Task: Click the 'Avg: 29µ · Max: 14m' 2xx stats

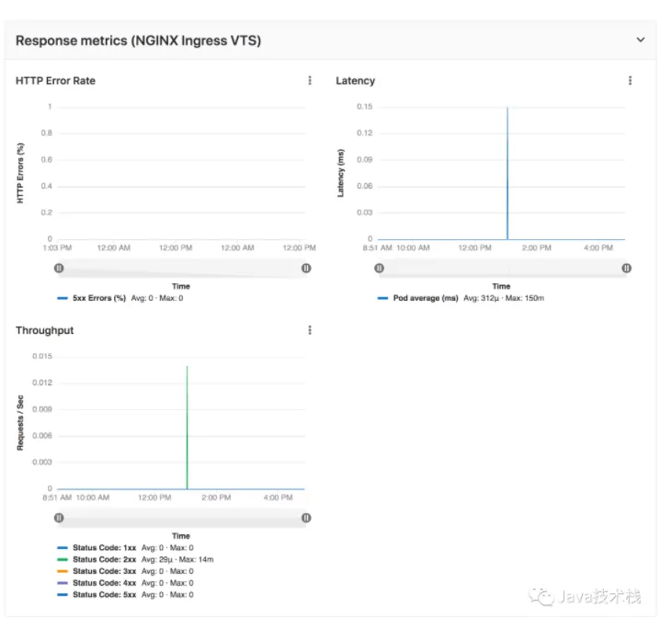Action: pyautogui.click(x=177, y=559)
